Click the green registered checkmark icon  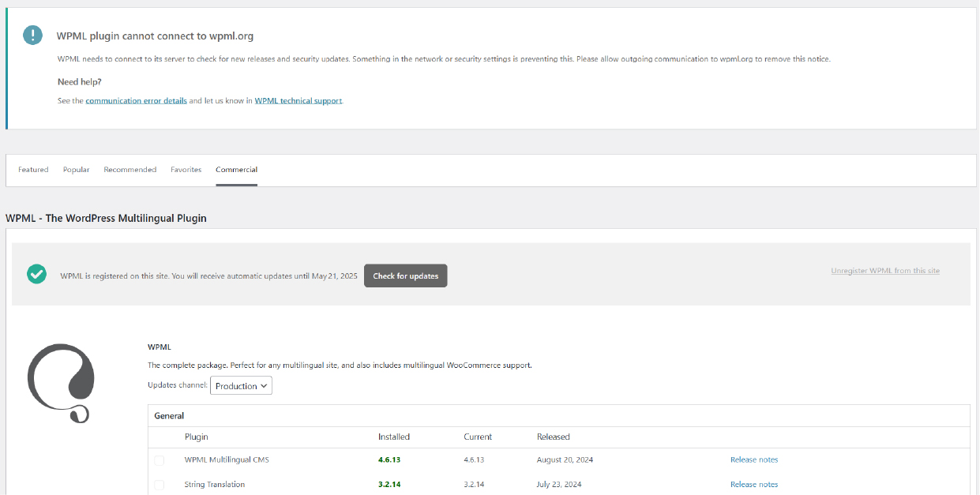36,274
